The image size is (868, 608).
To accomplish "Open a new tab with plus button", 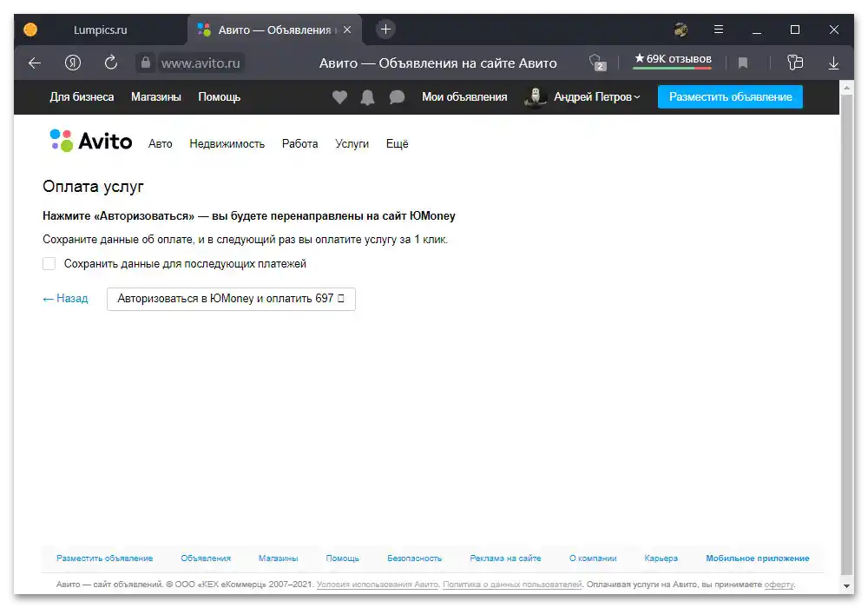I will pyautogui.click(x=386, y=30).
